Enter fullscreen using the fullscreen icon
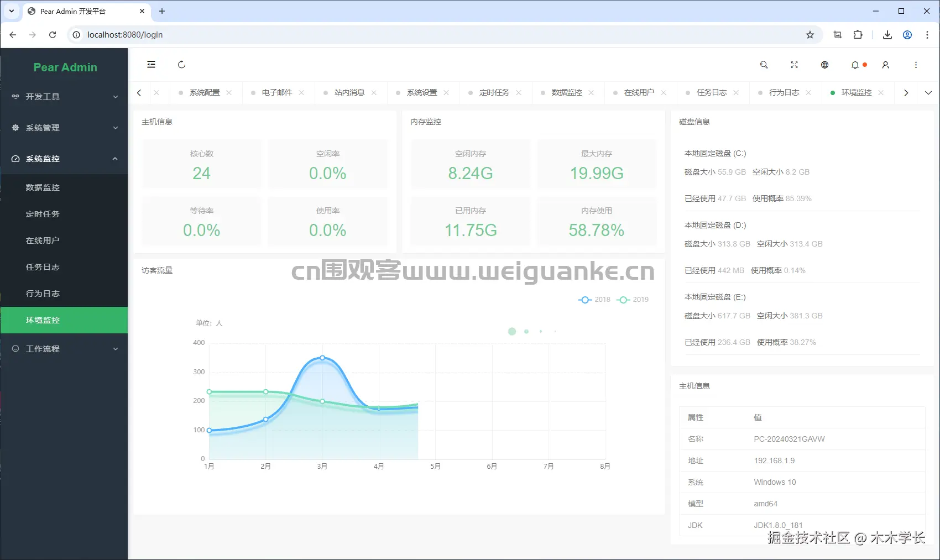The image size is (940, 560). click(794, 65)
